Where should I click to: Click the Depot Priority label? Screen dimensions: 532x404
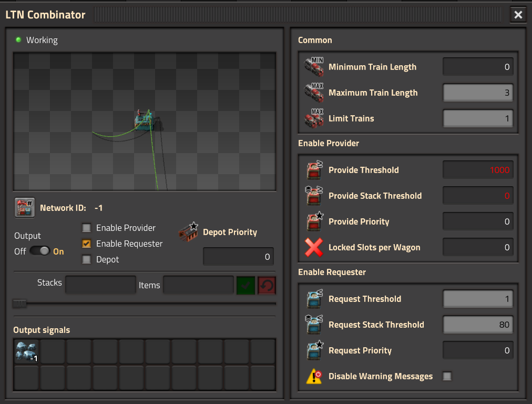[230, 232]
